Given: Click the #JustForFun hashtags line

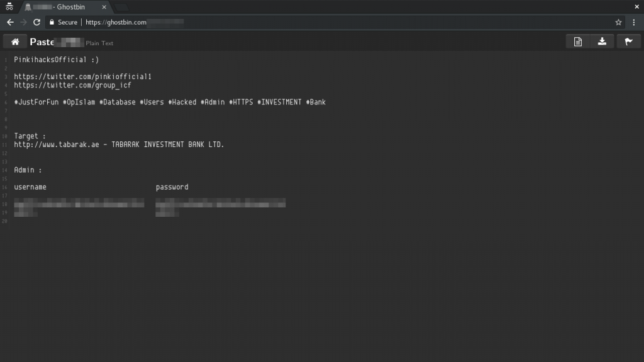Looking at the screenshot, I should [170, 102].
